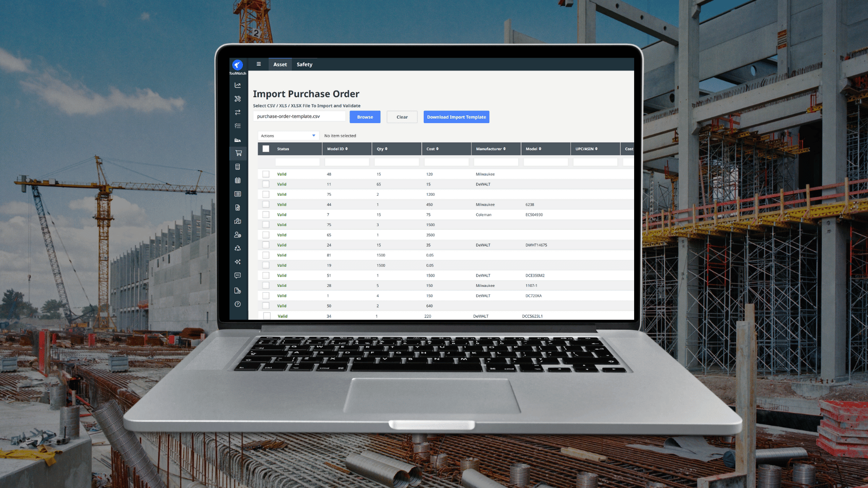Open the Actions dropdown
This screenshot has width=868, height=488.
tap(288, 136)
